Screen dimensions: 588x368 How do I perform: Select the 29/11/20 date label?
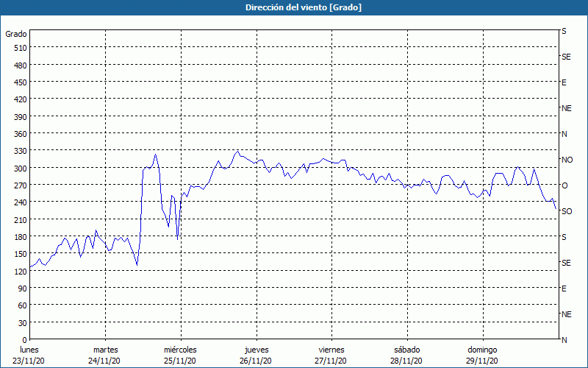482,361
